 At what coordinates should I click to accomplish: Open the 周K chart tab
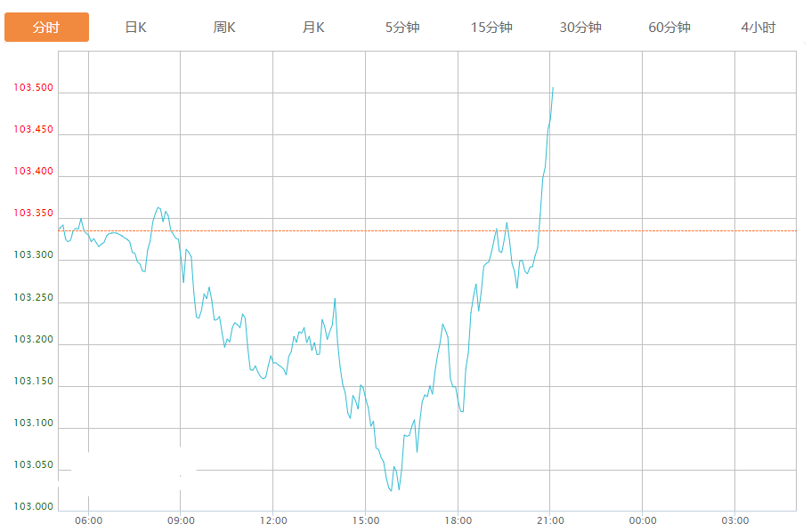coord(224,28)
